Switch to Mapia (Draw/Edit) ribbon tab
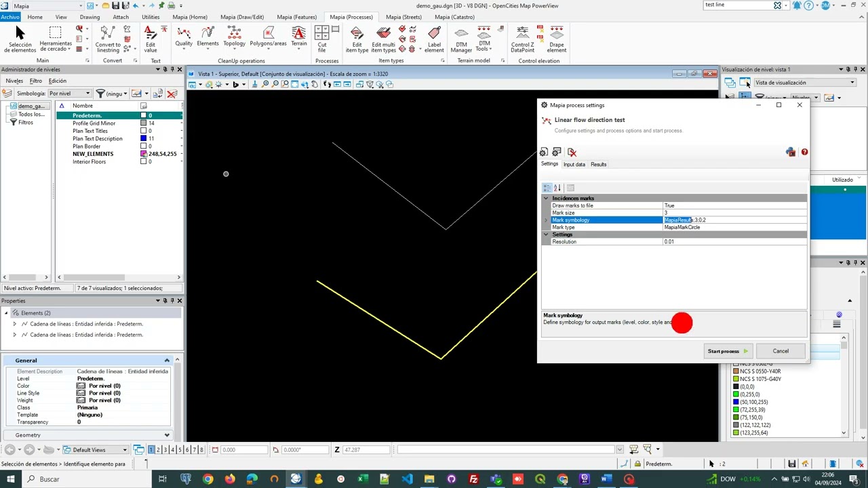 [242, 17]
